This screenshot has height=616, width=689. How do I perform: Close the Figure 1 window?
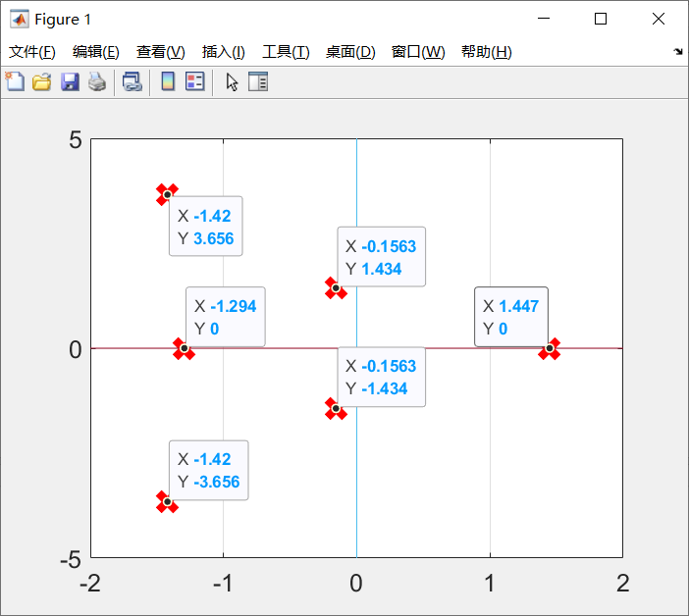pos(659,19)
